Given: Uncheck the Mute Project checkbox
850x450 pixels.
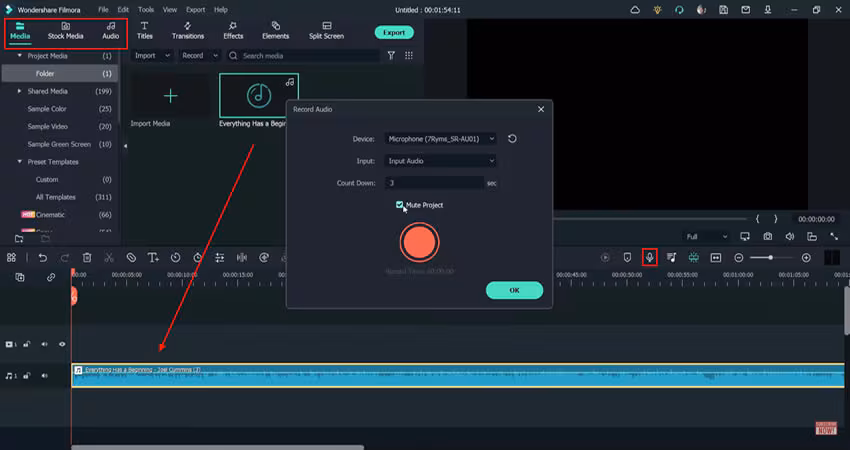Looking at the screenshot, I should [x=400, y=204].
